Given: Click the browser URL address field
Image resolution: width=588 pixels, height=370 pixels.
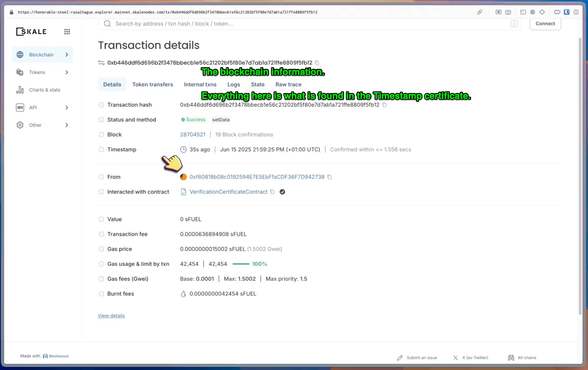Looking at the screenshot, I should click(168, 12).
